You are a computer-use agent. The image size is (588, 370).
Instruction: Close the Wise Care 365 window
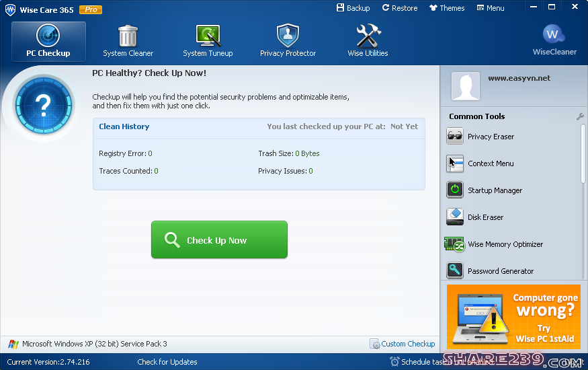[575, 7]
